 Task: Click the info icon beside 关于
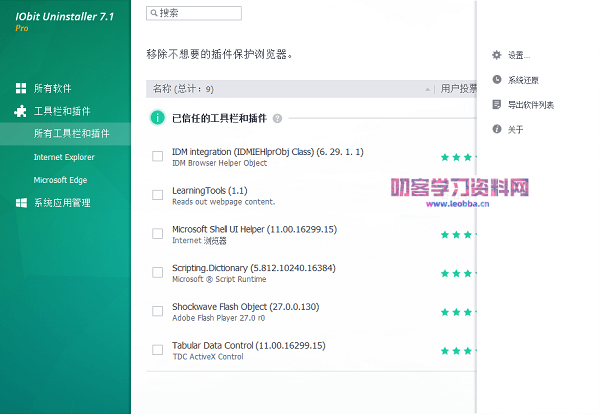pyautogui.click(x=497, y=129)
